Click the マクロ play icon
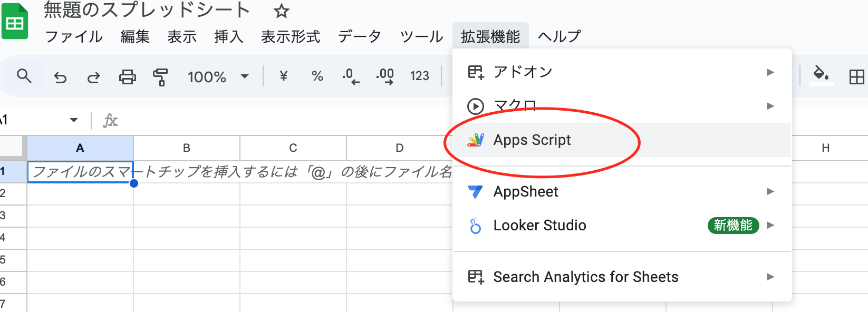This screenshot has height=312, width=868. [476, 106]
